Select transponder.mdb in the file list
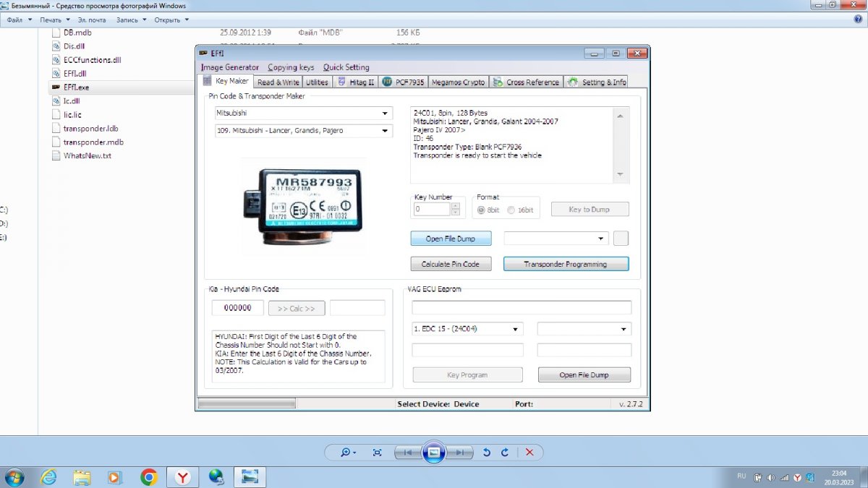 click(x=88, y=142)
